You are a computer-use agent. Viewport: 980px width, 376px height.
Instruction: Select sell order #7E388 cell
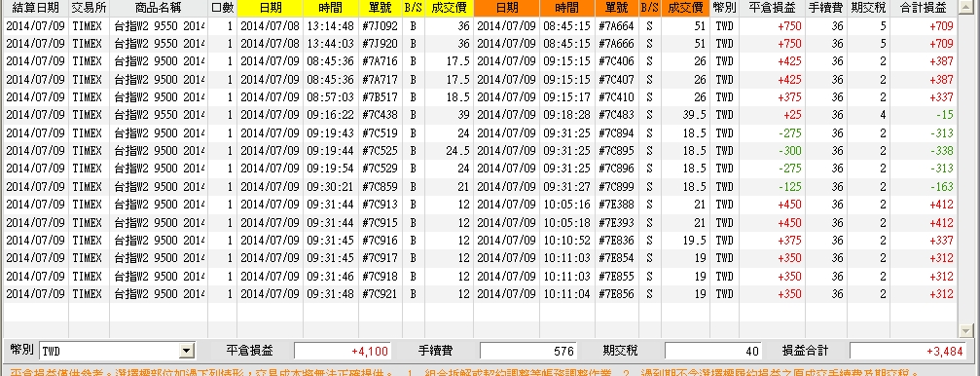(x=616, y=205)
